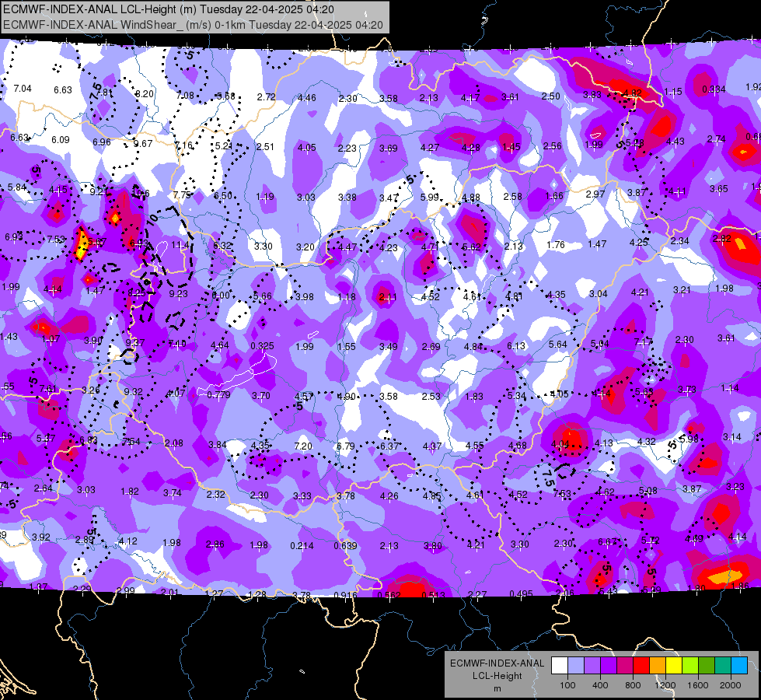Click the wind shear value '0.00'

[221, 296]
